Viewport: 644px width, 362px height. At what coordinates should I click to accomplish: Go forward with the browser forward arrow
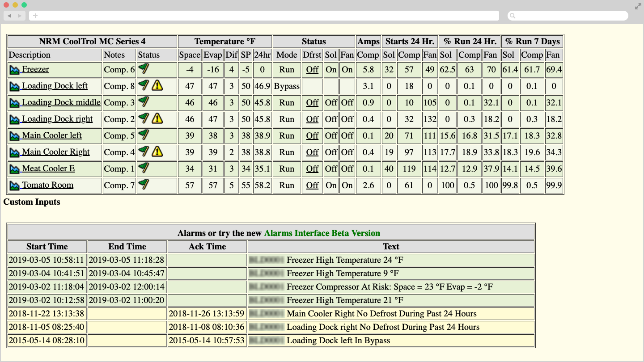pos(20,16)
